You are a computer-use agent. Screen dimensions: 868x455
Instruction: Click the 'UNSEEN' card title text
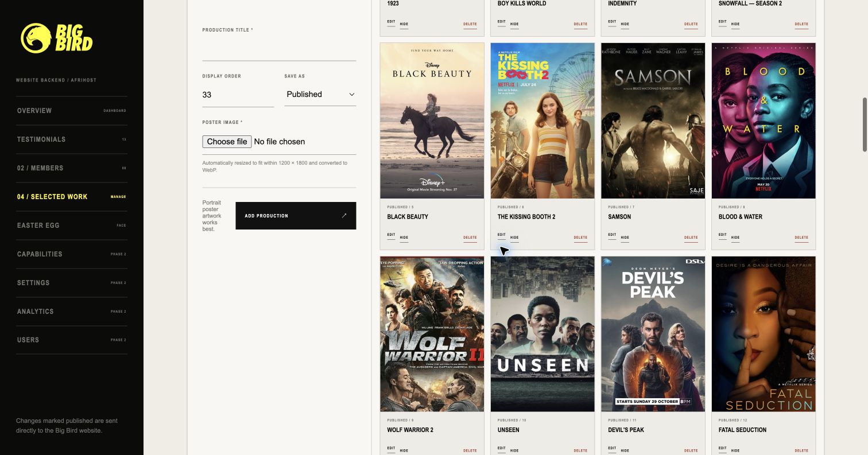click(x=508, y=430)
